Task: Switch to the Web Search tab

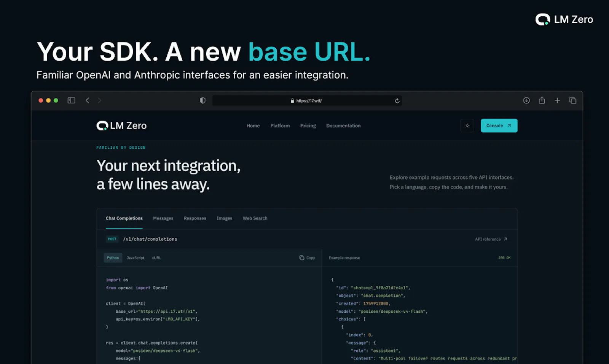Action: click(255, 218)
